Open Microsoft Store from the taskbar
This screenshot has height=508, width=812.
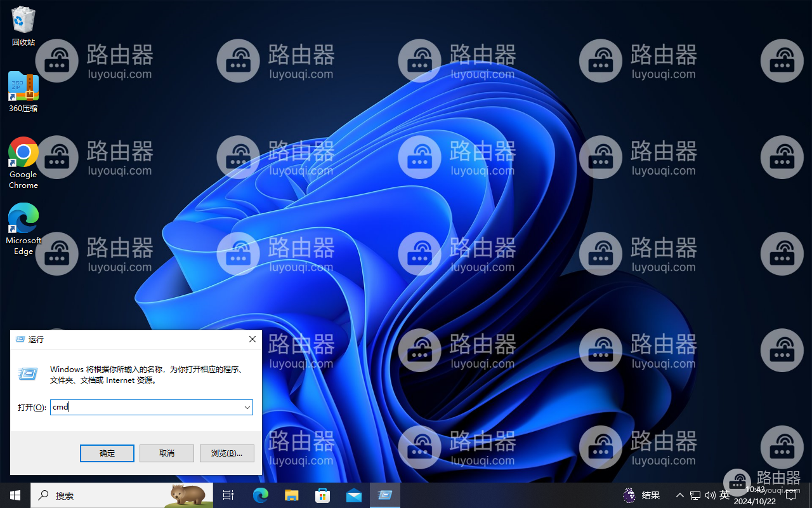coord(322,495)
